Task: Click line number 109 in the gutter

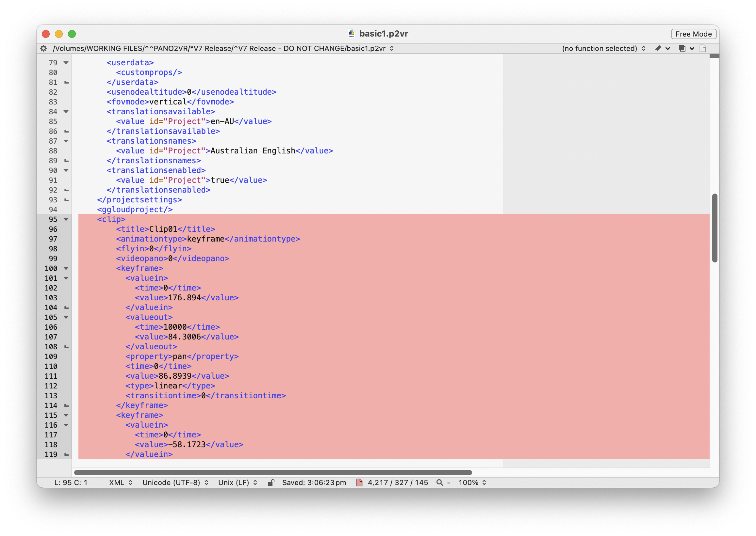Action: point(51,357)
